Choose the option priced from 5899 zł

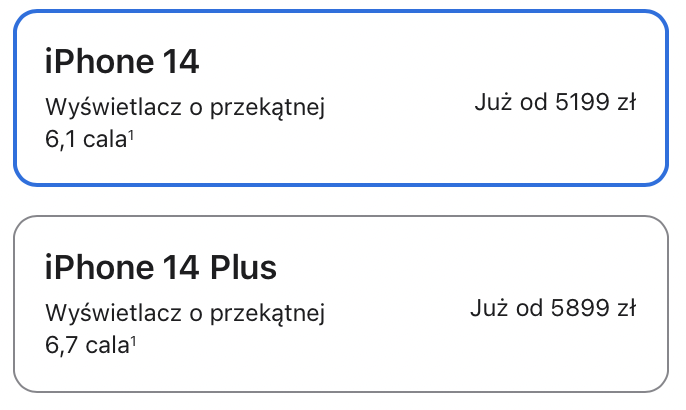click(x=341, y=304)
